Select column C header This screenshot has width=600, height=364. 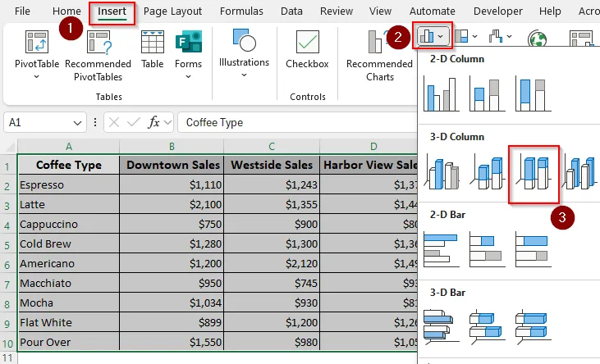coord(272,147)
